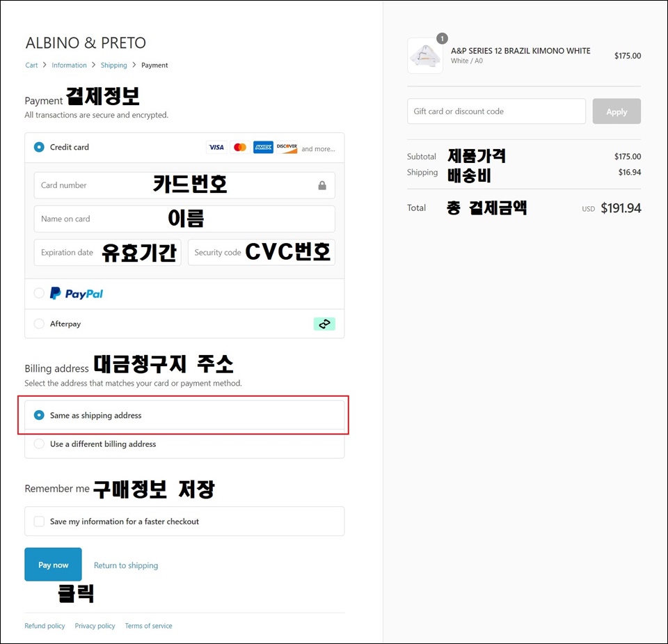This screenshot has height=644, width=668.
Task: Select the PayPal radio button
Action: tap(39, 293)
